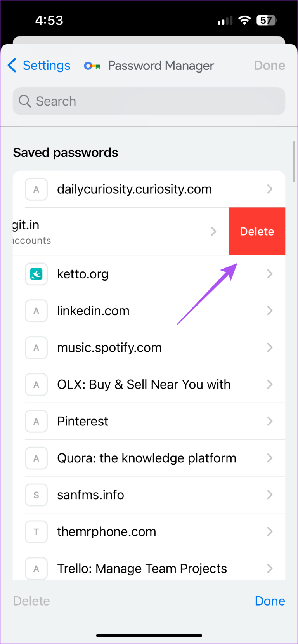Open the git.in entry chevron
Screen dimensions: 298x644
(213, 231)
